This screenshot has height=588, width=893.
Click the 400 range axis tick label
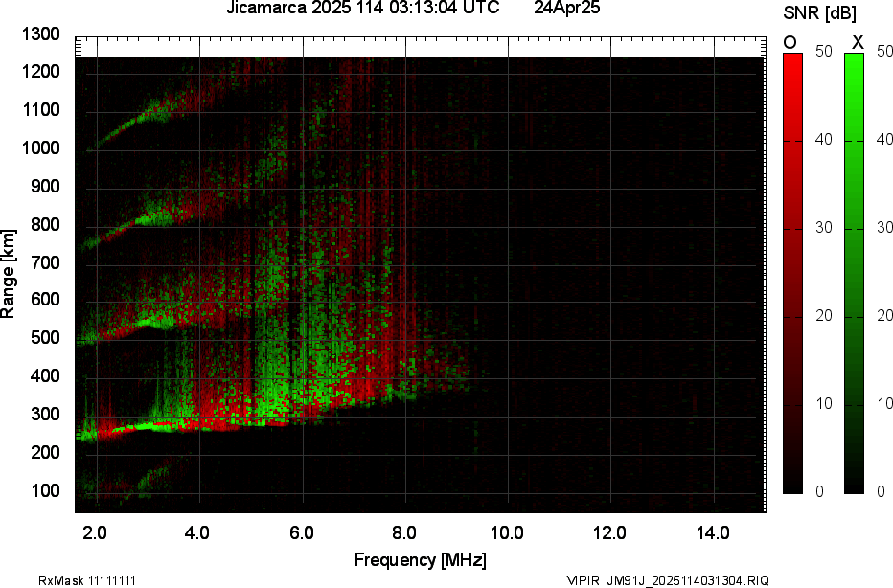[45, 375]
